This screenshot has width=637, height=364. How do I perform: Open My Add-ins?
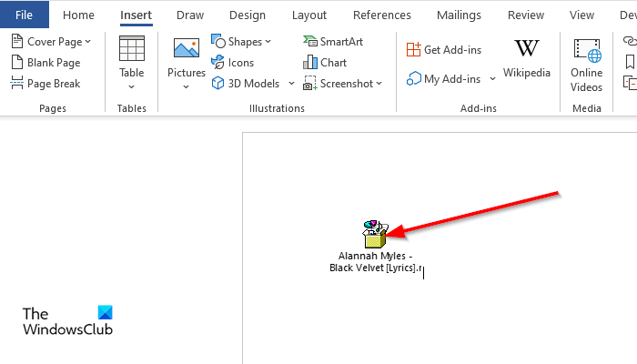click(444, 79)
